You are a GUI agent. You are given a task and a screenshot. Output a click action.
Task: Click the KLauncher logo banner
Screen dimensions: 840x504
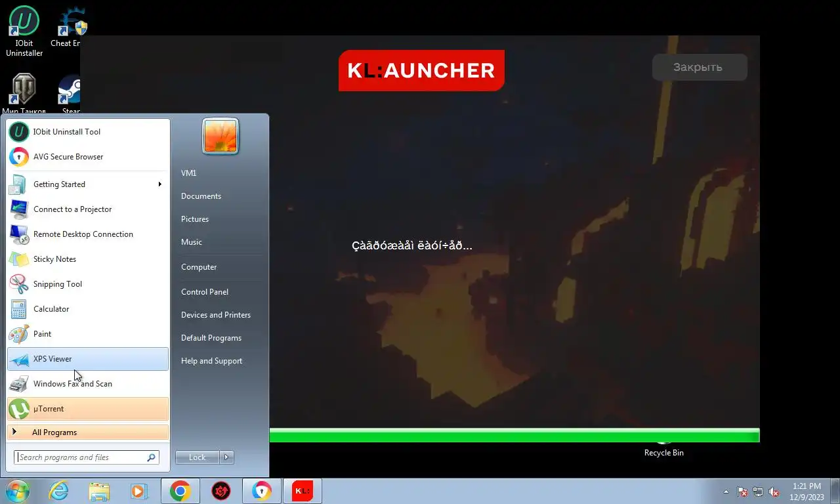(421, 70)
